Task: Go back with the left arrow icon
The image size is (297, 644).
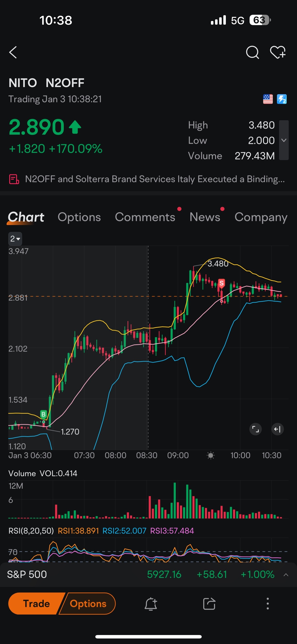Action: 13,52
